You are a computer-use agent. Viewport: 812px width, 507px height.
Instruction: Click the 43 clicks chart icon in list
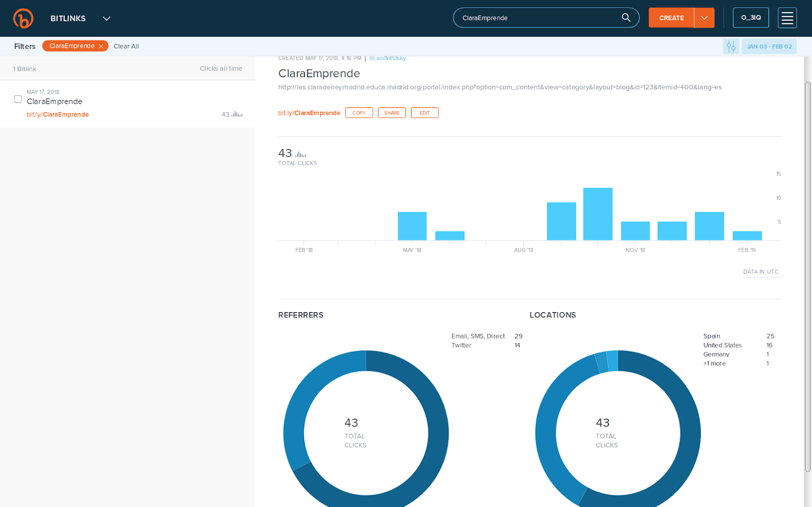click(x=237, y=115)
